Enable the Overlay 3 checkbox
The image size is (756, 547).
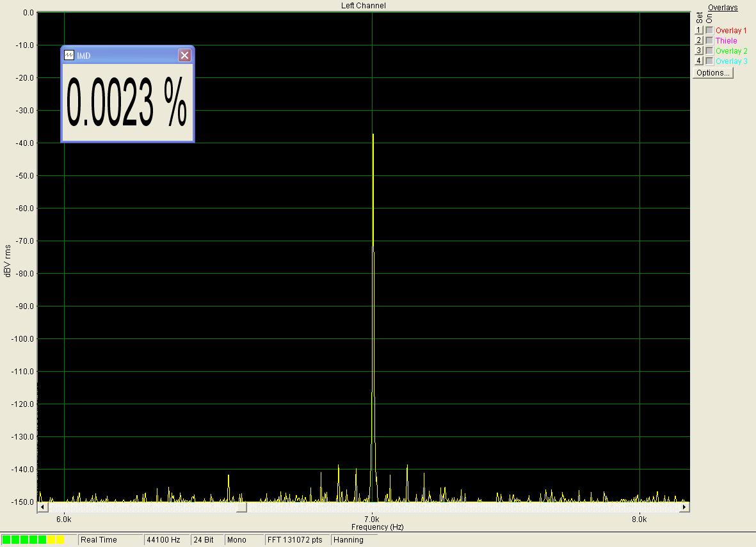tap(709, 61)
